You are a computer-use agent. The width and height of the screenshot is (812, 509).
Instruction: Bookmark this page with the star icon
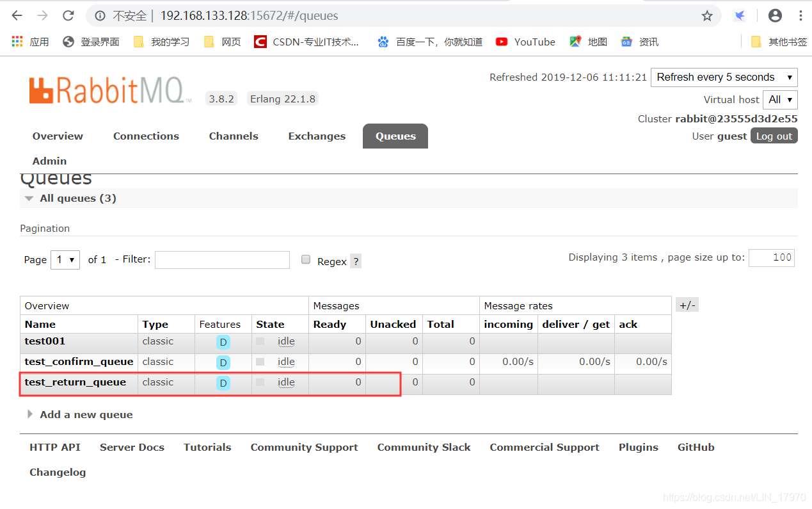coord(707,16)
